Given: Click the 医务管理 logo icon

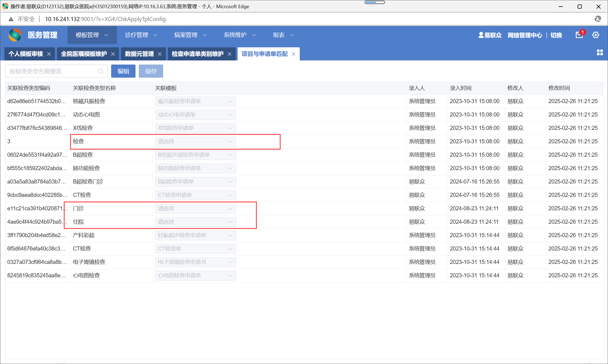Looking at the screenshot, I should point(15,35).
